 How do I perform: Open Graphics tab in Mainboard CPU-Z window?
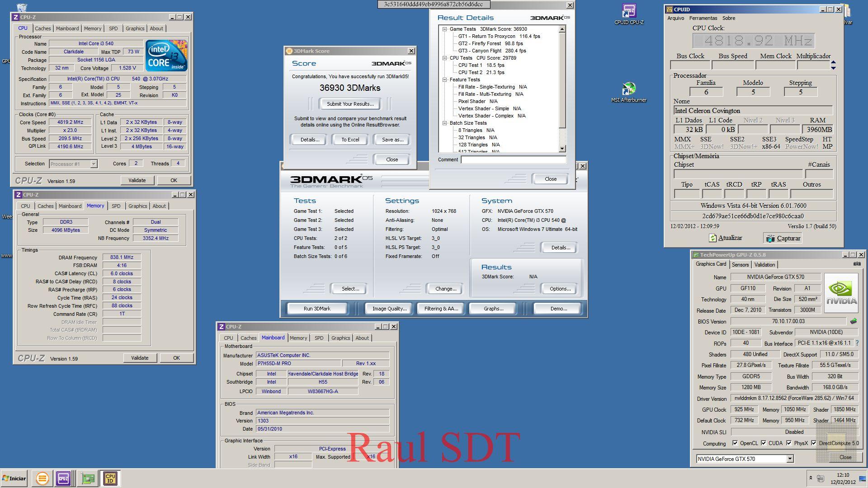click(340, 338)
